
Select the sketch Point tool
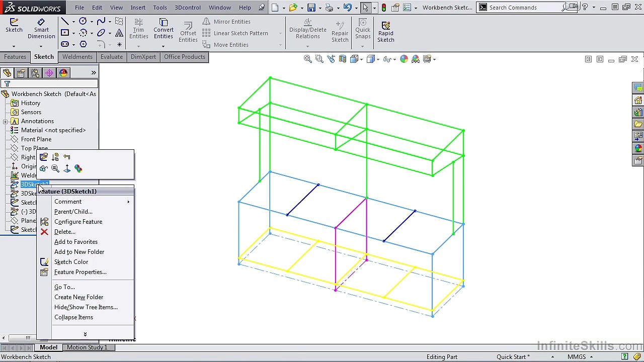119,44
